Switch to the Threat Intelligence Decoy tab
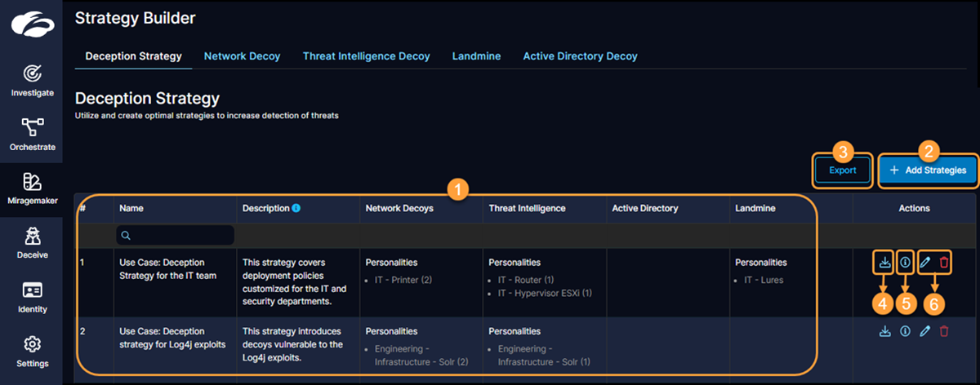The image size is (980, 385). point(366,56)
